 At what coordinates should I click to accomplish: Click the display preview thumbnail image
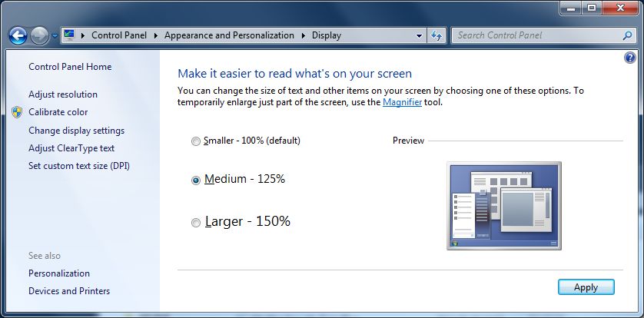(503, 205)
